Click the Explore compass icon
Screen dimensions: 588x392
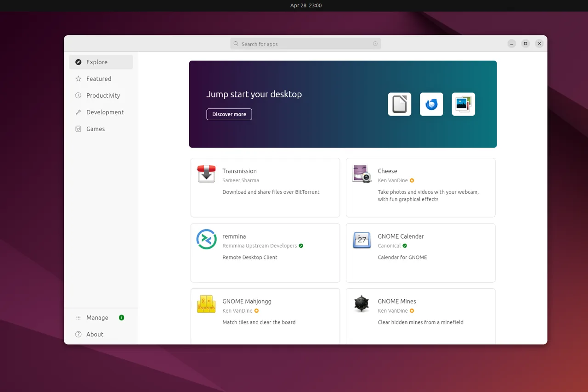pyautogui.click(x=78, y=62)
